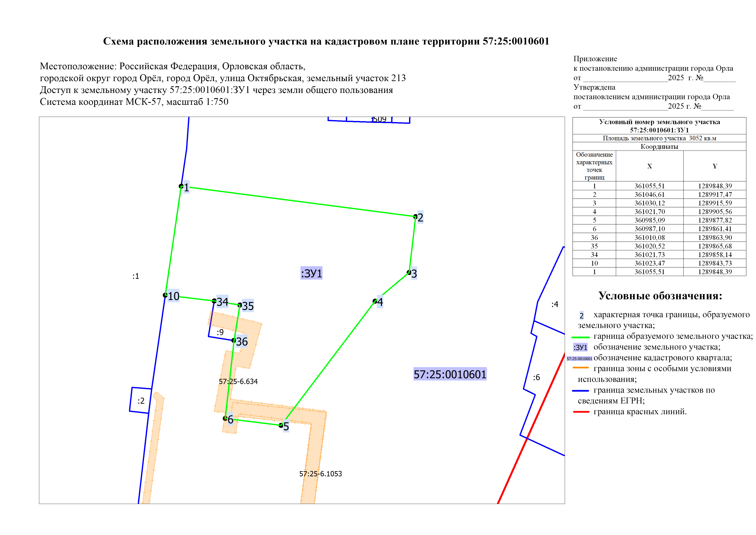
Task: Select boundary point 5 marker
Action: [x=281, y=425]
